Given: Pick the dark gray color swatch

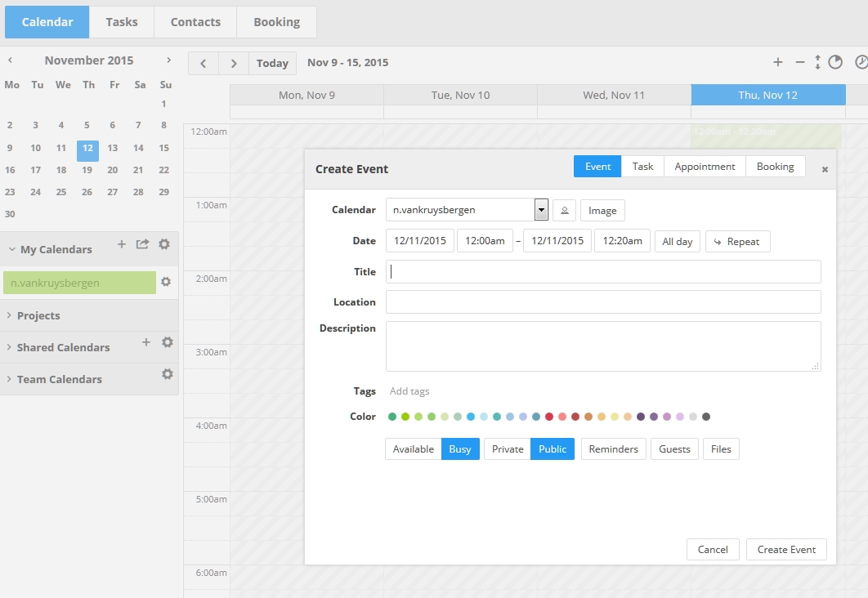Looking at the screenshot, I should (706, 417).
